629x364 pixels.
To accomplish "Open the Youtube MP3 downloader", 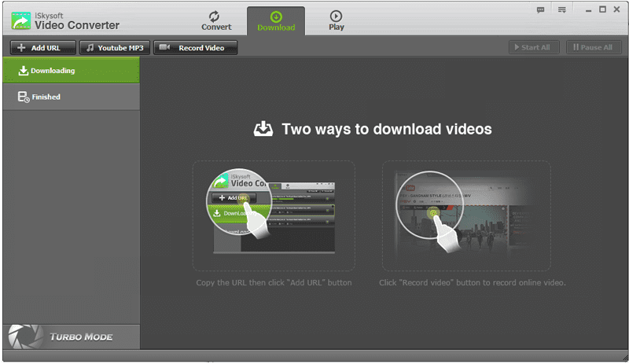I will coord(115,48).
